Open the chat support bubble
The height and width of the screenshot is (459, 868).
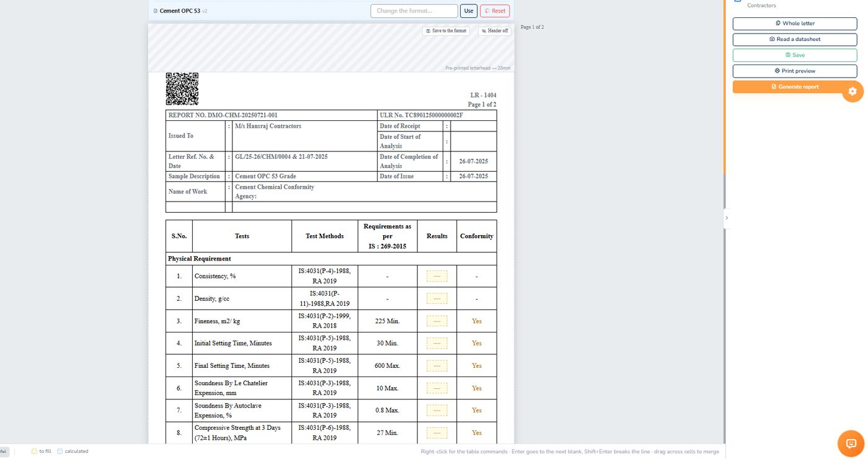pos(851,443)
